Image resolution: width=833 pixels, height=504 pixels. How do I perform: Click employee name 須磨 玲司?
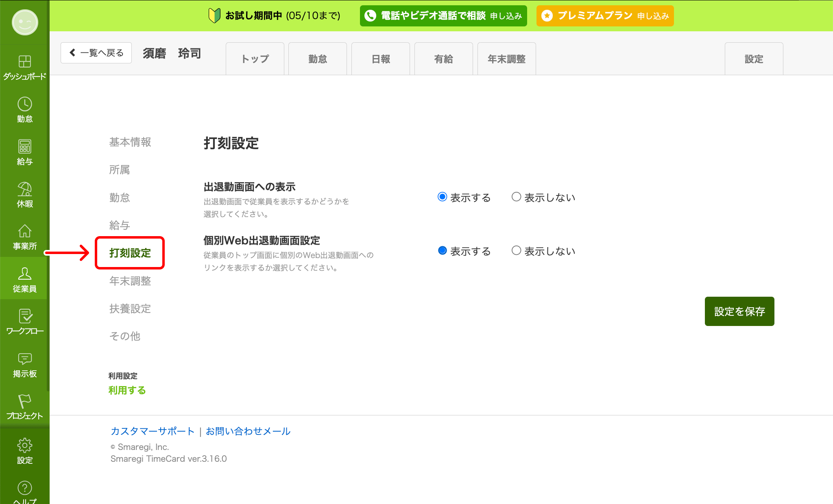click(172, 53)
